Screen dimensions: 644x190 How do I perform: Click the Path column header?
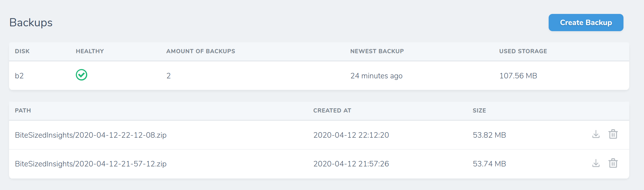[23, 110]
